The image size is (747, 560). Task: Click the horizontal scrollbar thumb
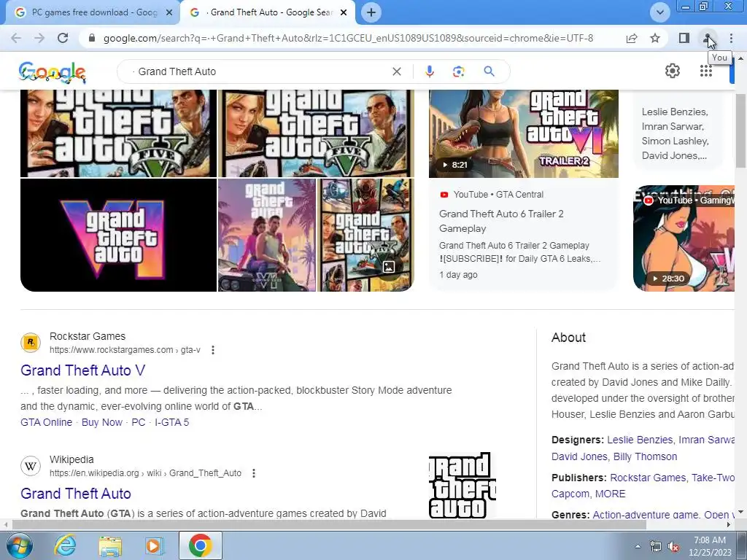329,525
